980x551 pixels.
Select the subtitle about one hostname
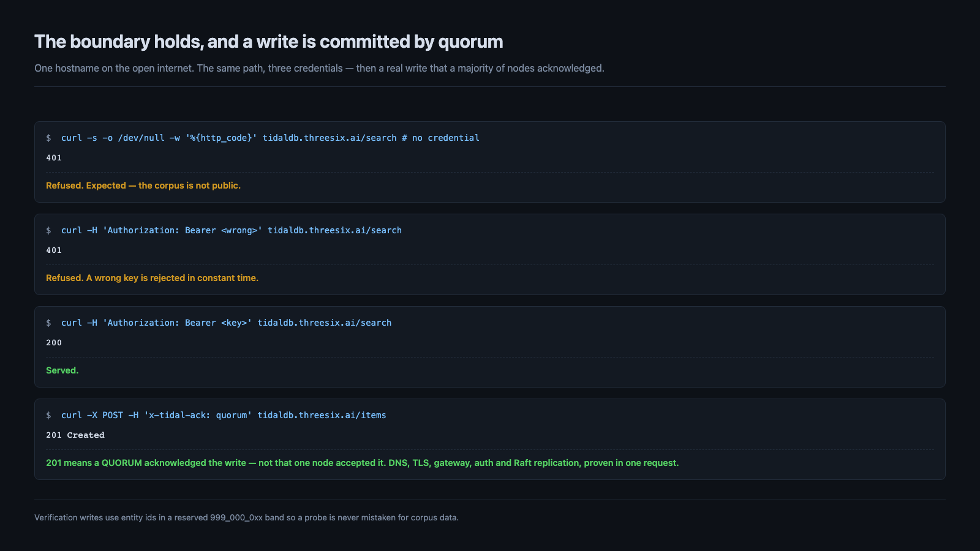[319, 68]
